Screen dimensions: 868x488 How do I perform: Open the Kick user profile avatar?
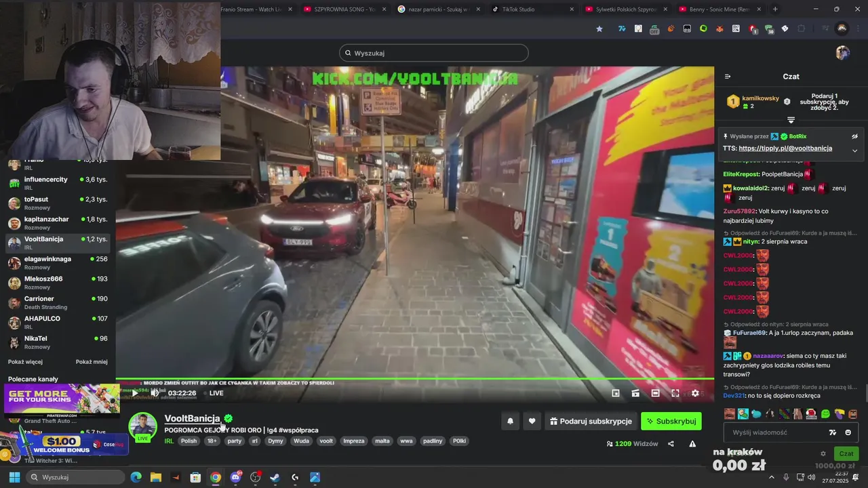pyautogui.click(x=843, y=53)
